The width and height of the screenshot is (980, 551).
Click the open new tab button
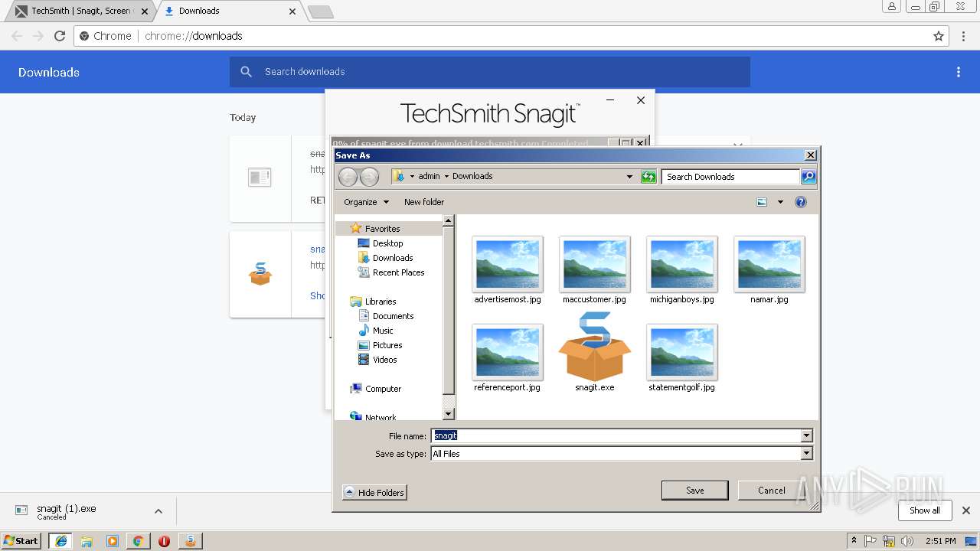320,11
